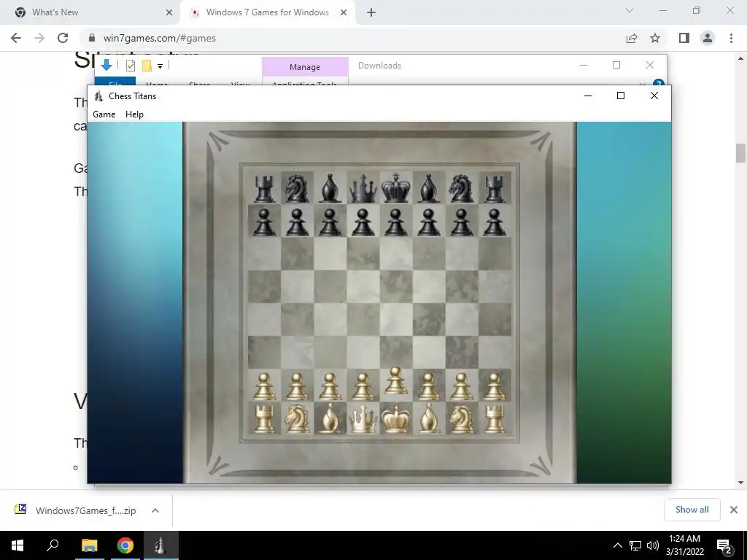Select the white rook in the right corner
The height and width of the screenshot is (560, 747).
[x=494, y=419]
